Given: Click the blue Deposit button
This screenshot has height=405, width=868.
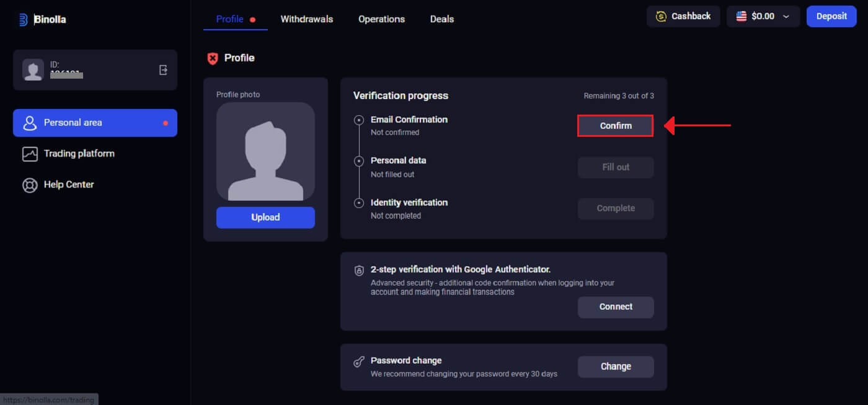Looking at the screenshot, I should point(831,17).
